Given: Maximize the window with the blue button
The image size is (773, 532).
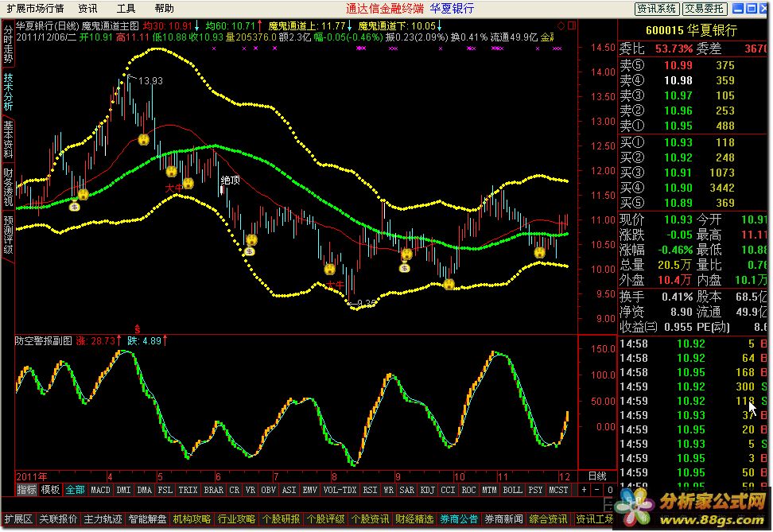Looking at the screenshot, I should click(751, 9).
